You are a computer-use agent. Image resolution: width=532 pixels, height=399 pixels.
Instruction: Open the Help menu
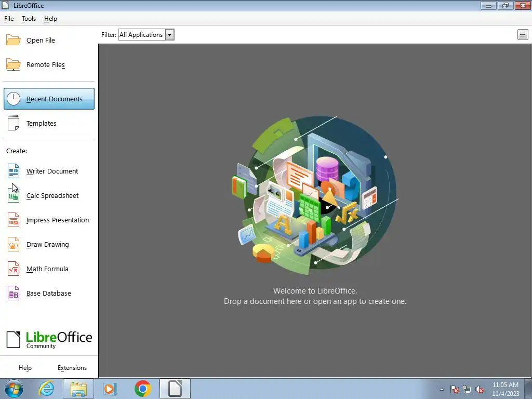(x=50, y=19)
